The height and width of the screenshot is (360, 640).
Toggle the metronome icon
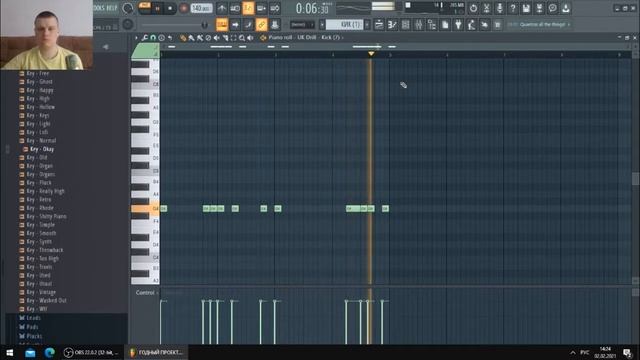pos(222,8)
